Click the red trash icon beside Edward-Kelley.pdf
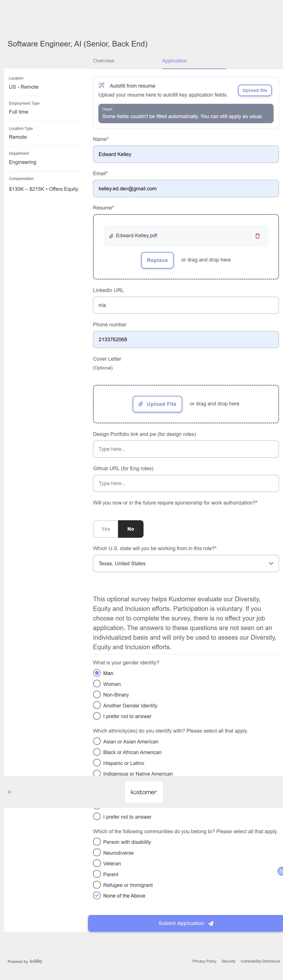Image resolution: width=283 pixels, height=980 pixels. [257, 236]
